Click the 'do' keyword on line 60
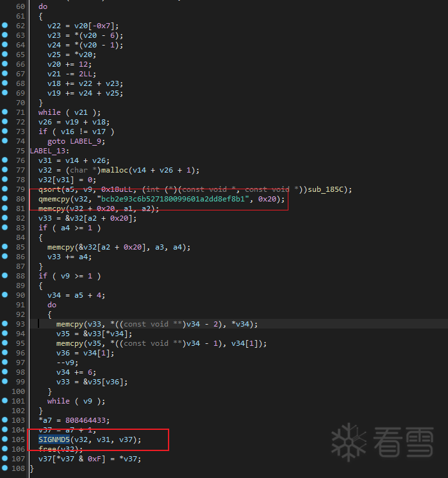This screenshot has height=478, width=448. (x=43, y=6)
